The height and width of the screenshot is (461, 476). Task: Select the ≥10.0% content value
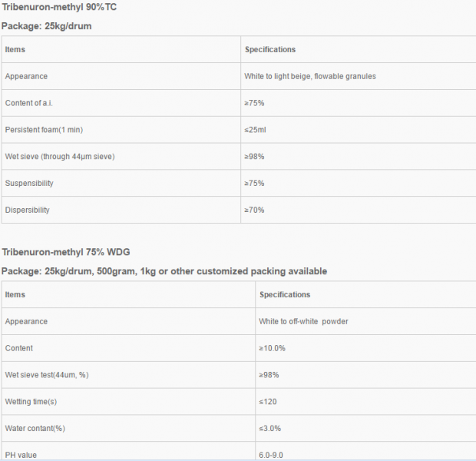pos(272,348)
